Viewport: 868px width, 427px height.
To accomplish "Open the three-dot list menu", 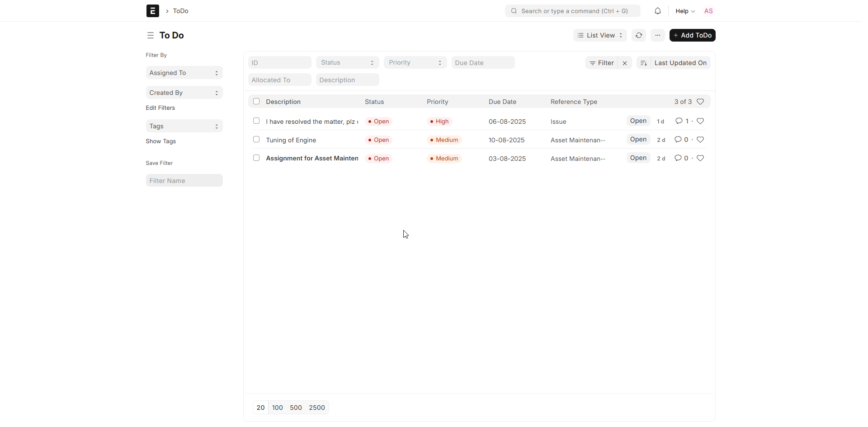I will [x=658, y=35].
